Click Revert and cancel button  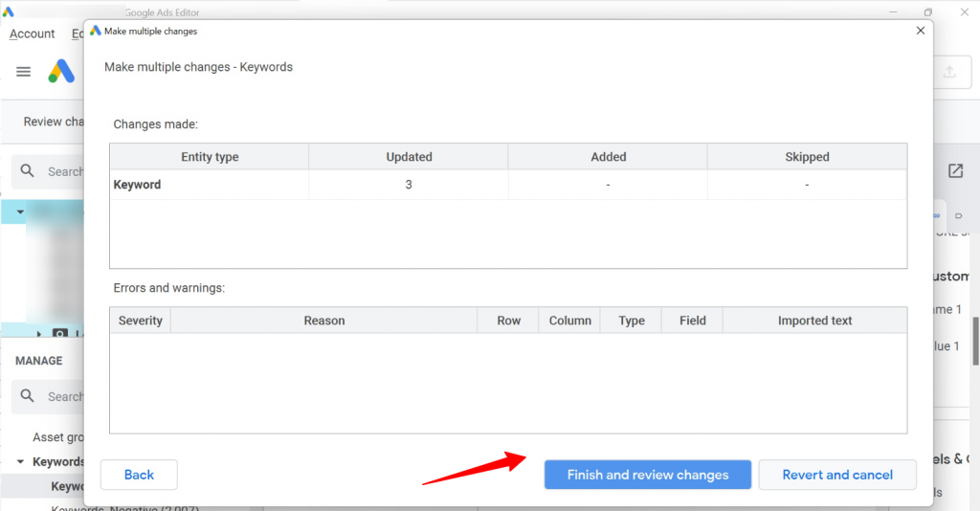click(x=837, y=475)
